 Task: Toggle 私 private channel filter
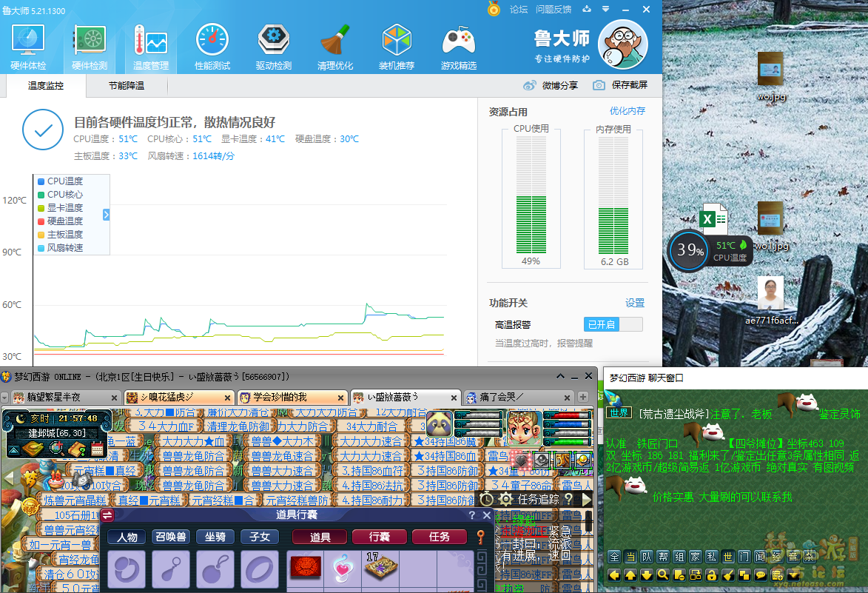coord(711,557)
